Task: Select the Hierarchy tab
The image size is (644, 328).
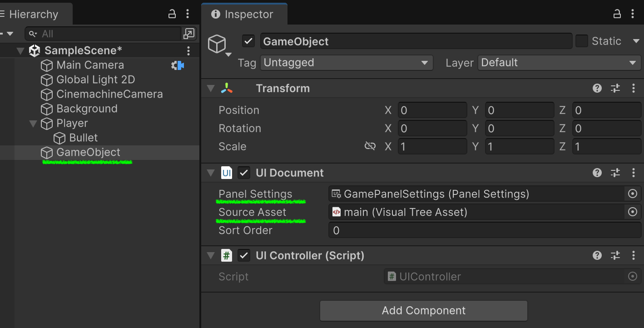Action: [33, 15]
